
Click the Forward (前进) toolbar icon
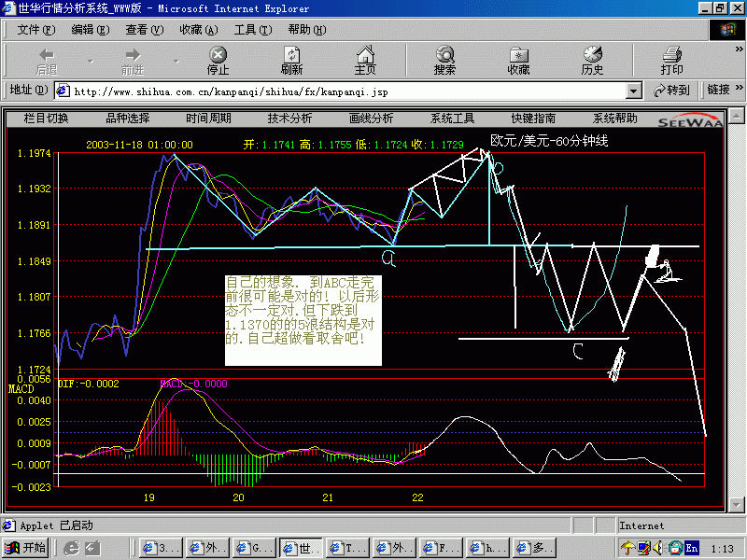pos(133,61)
